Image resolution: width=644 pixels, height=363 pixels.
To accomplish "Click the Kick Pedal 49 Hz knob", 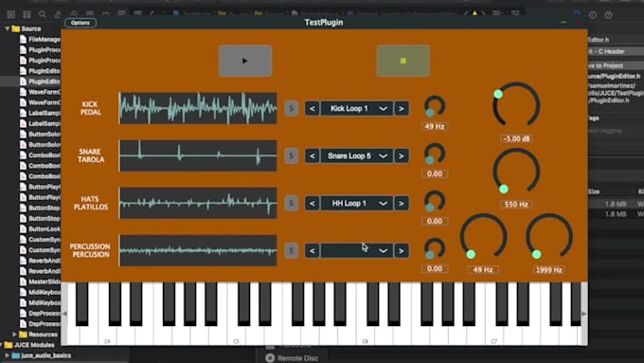I will click(435, 106).
